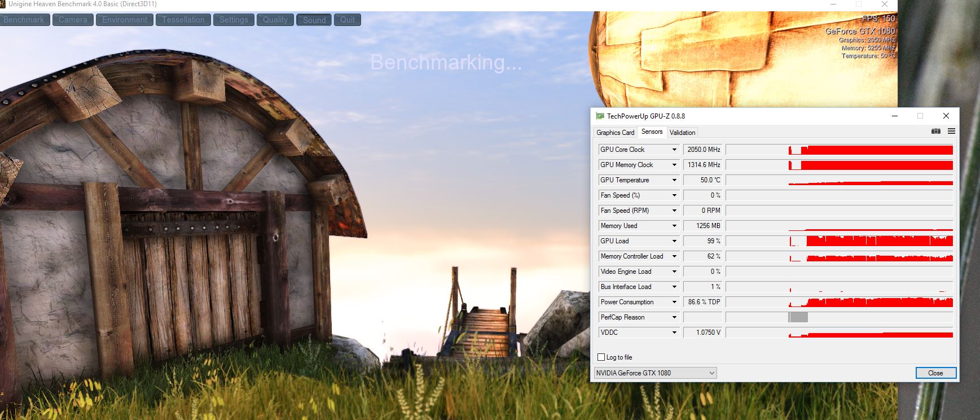Expand the Video Engine Load dropdown
This screenshot has width=980, height=420.
click(674, 272)
